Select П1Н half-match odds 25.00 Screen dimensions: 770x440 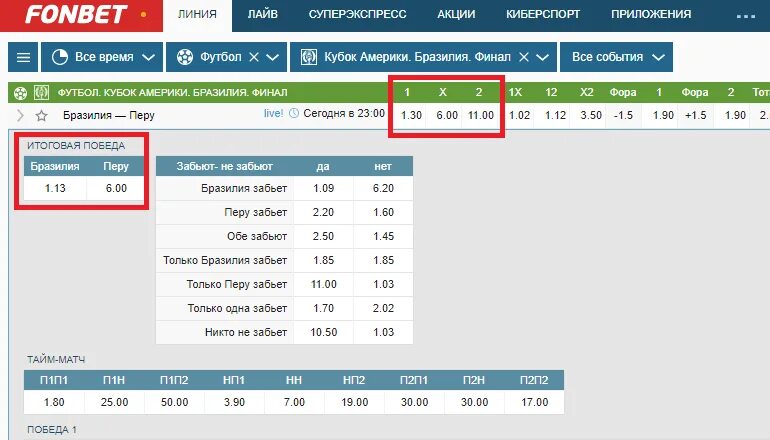[114, 402]
